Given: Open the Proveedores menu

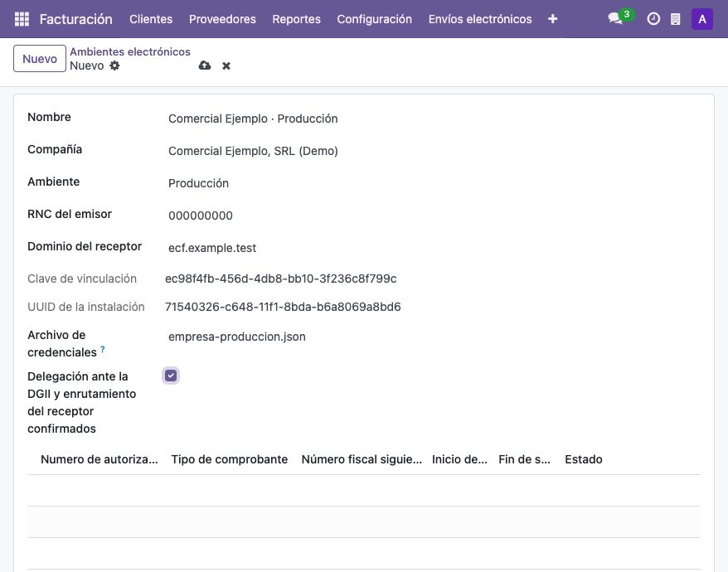Looking at the screenshot, I should (x=222, y=19).
